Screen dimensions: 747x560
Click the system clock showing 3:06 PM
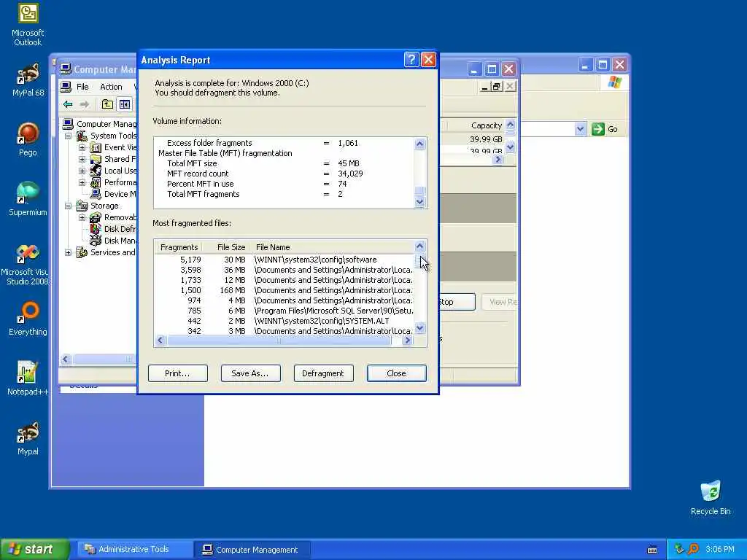[x=719, y=550]
